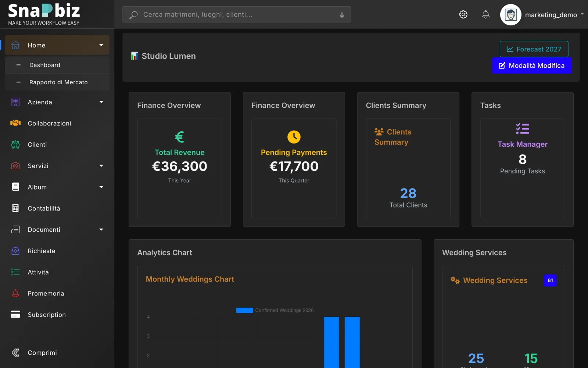Click the Pending Payments clock icon
Screen dimensions: 588x368
pos(294,137)
